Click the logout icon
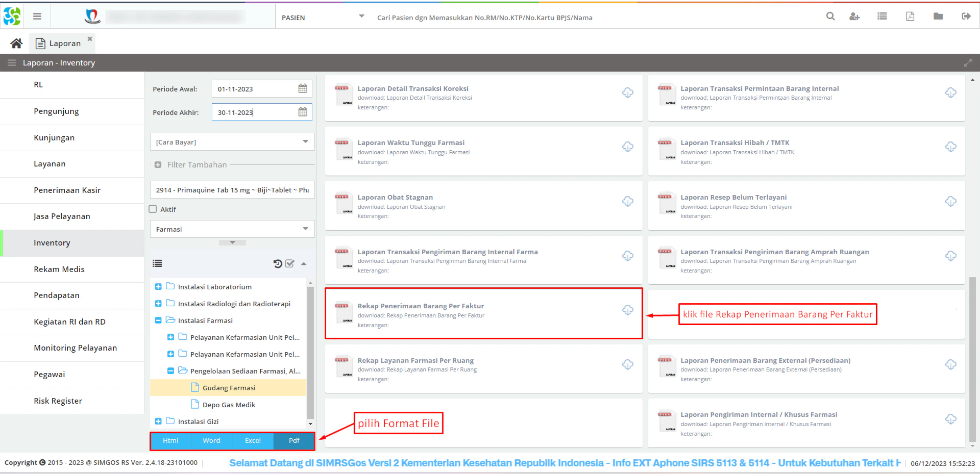This screenshot has width=980, height=474. (x=966, y=16)
